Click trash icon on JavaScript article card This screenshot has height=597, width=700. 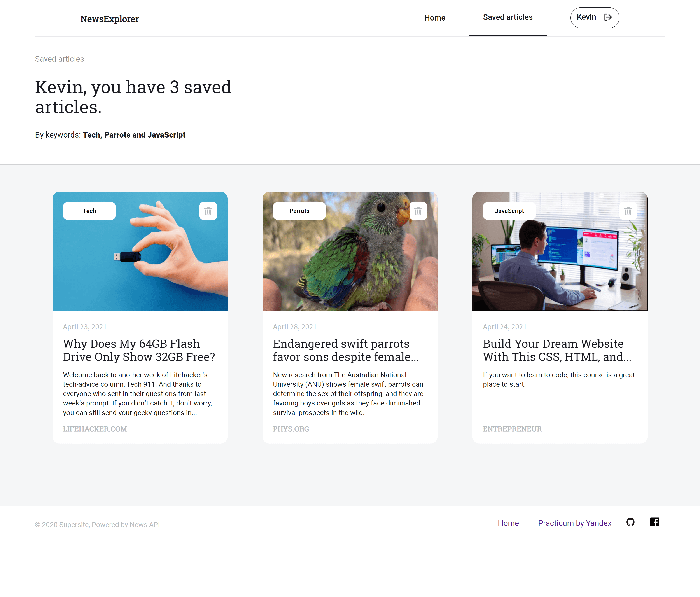[628, 211]
